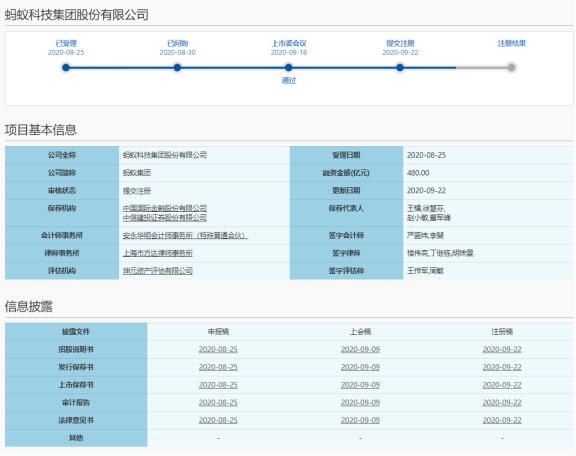The height and width of the screenshot is (456, 576).
Task: Open 审计报告 申报稿 dated 2020-08-25
Action: [218, 403]
